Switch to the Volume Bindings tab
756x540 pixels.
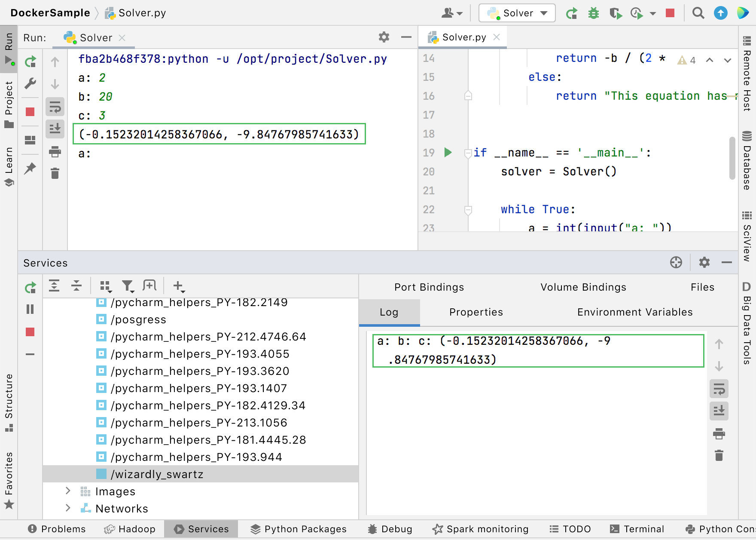click(x=583, y=287)
